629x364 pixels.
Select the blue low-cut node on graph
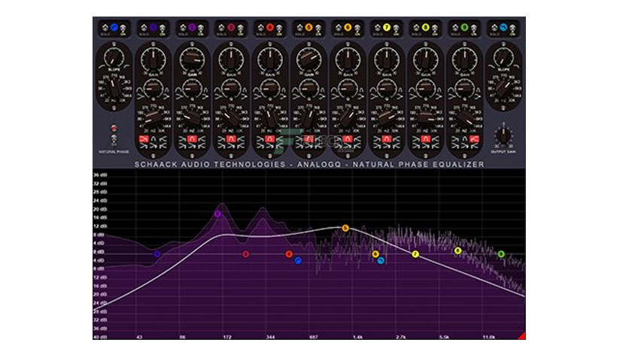point(298,260)
